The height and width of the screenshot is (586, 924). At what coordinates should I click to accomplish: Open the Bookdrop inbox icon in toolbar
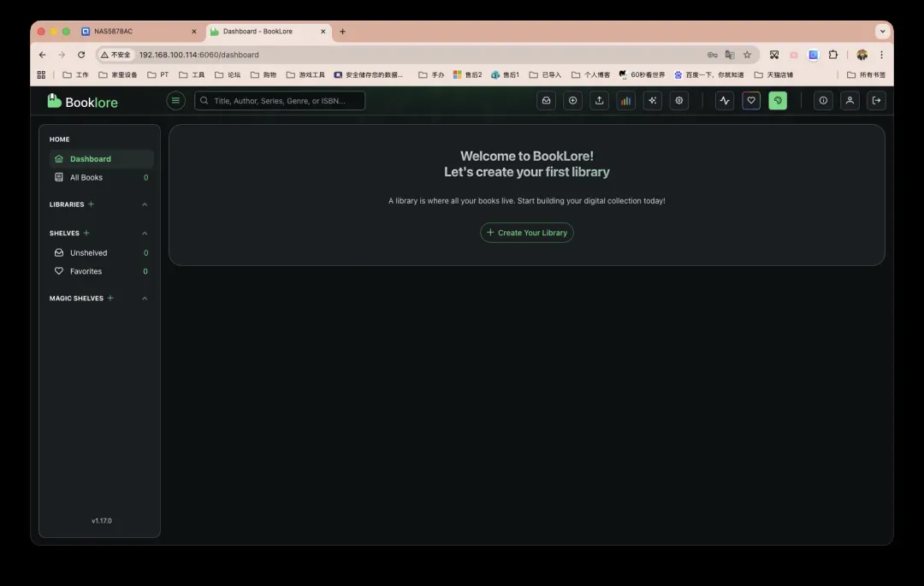(x=546, y=101)
